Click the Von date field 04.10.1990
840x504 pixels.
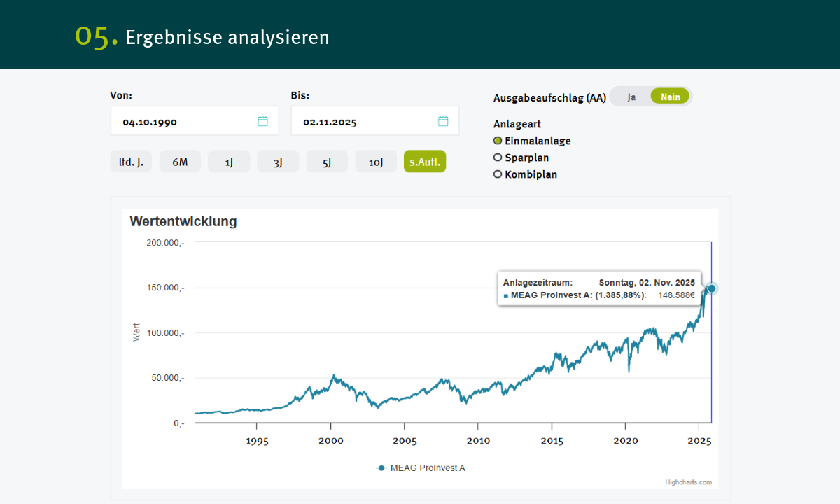[182, 121]
